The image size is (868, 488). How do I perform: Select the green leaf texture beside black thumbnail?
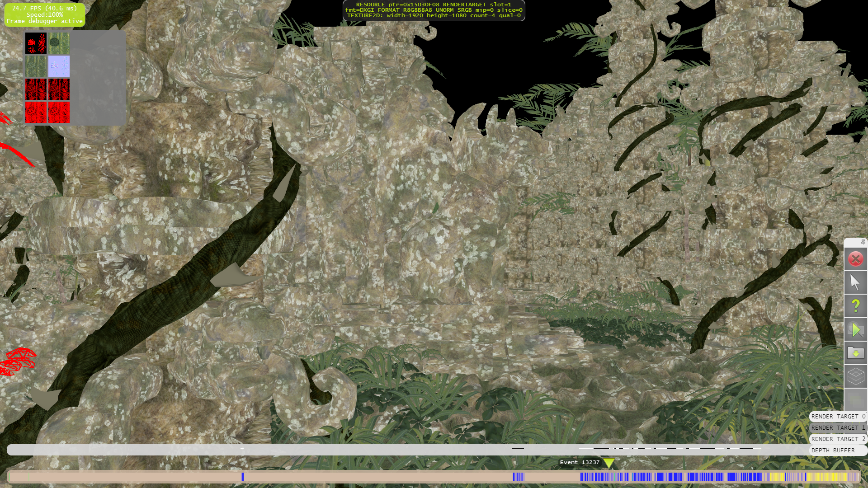coord(59,43)
